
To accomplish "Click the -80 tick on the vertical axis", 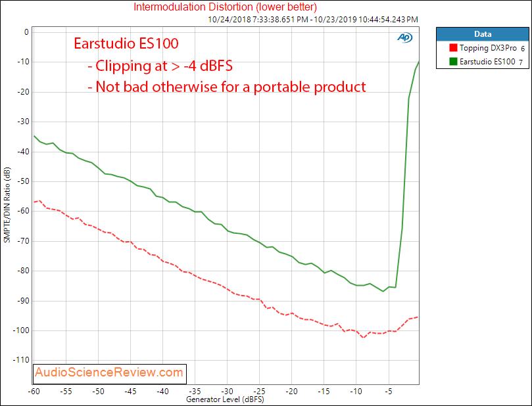I will coord(24,271).
